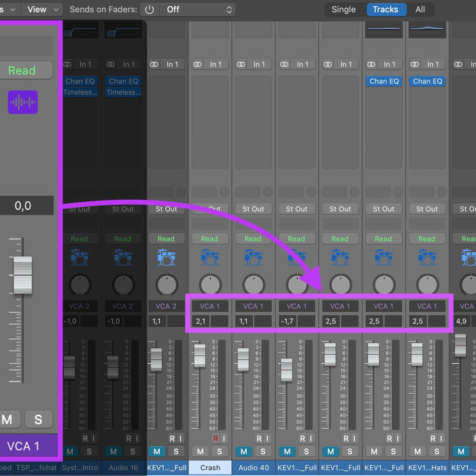
Task: Mute the Crash channel strip
Action: click(200, 452)
